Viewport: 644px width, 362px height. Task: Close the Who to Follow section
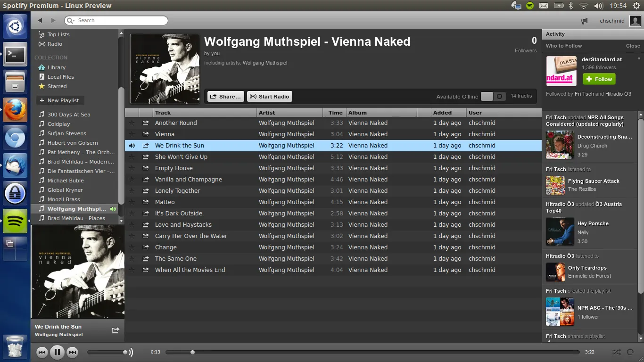click(633, 46)
